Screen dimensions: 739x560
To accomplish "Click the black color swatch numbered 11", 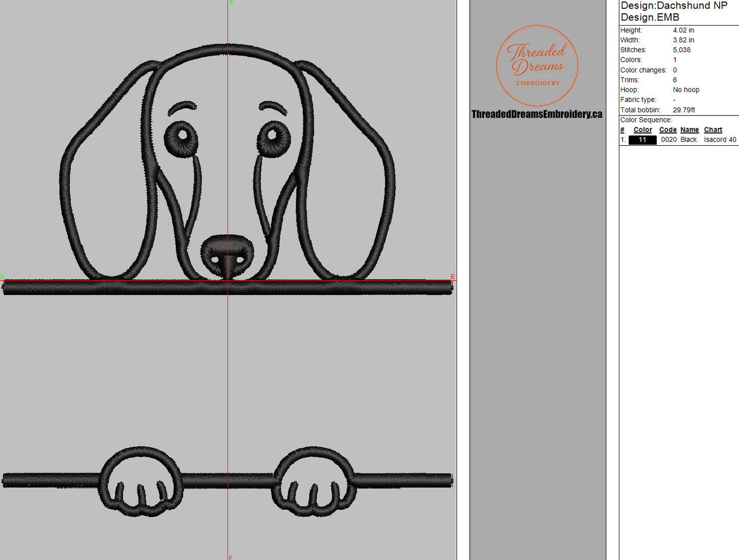I will click(x=642, y=140).
